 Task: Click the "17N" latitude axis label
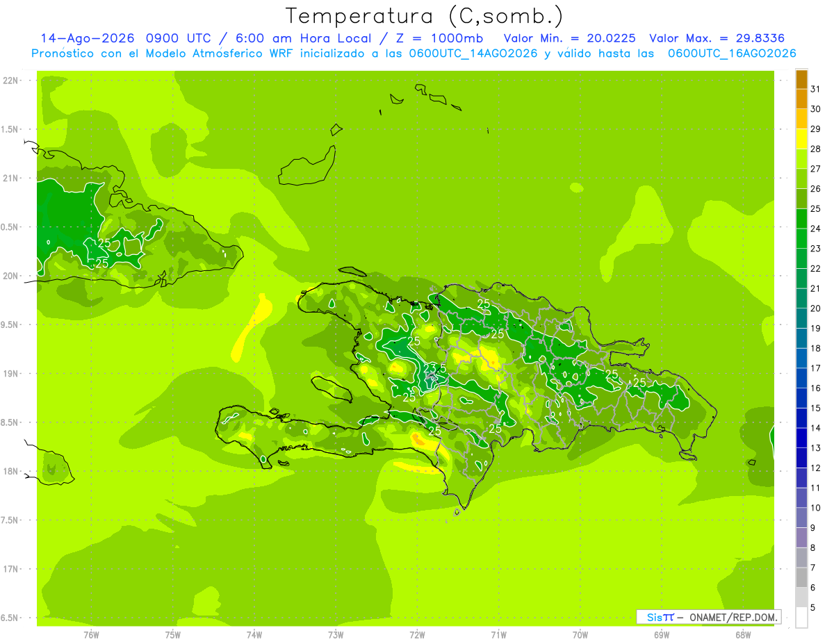(x=11, y=569)
